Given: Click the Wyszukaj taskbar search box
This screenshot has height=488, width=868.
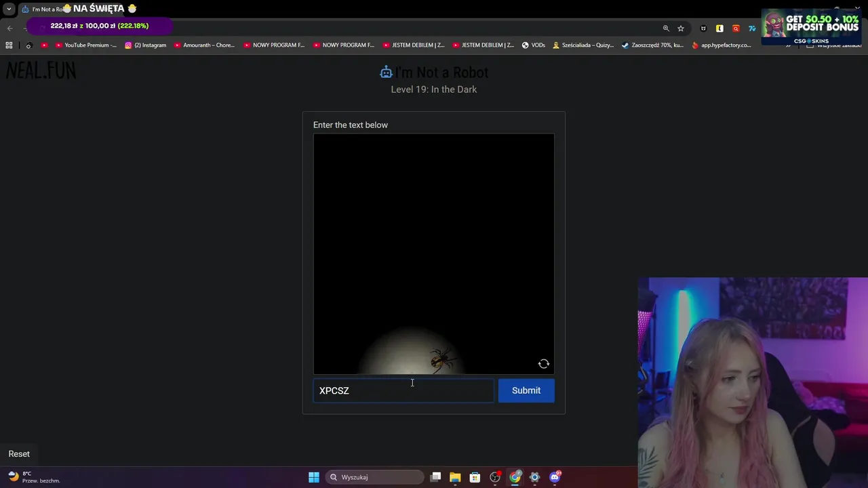Looking at the screenshot, I should point(374,477).
